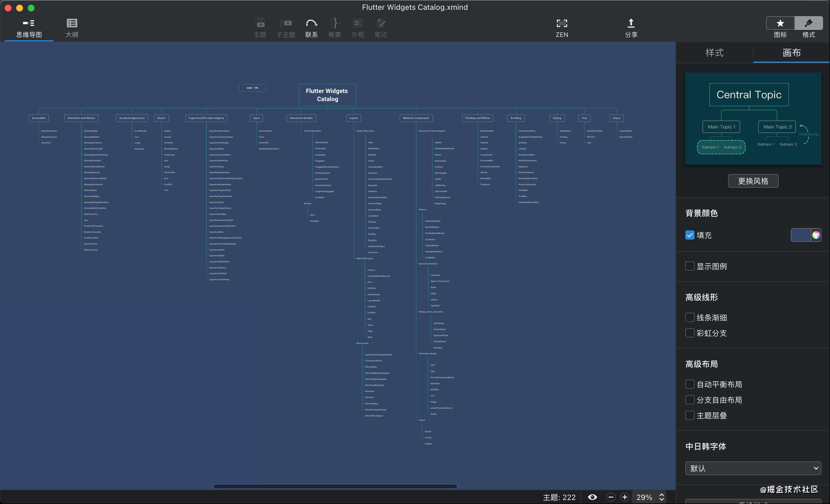Click the Boundary (外框) toolbar icon
830x504 pixels.
[x=357, y=28]
